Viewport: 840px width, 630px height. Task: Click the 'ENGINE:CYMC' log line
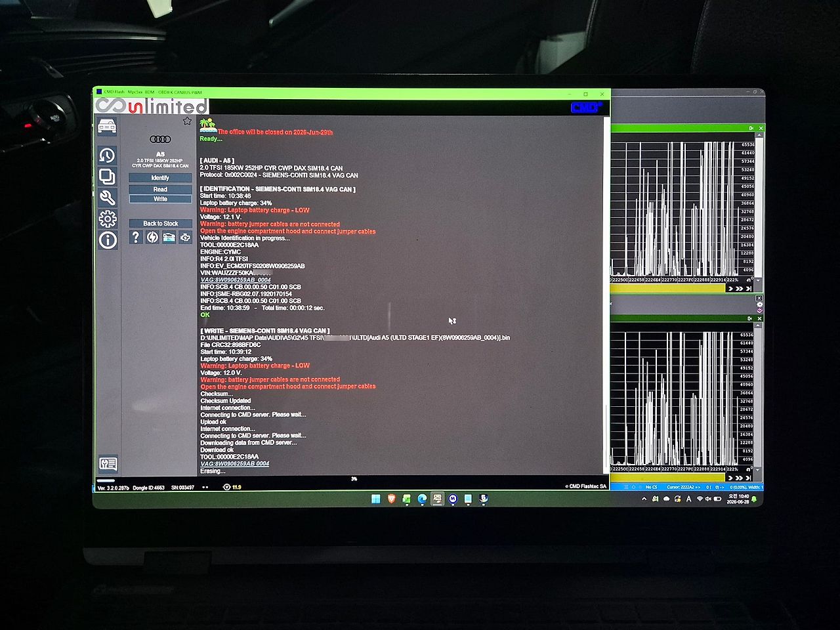pos(220,252)
